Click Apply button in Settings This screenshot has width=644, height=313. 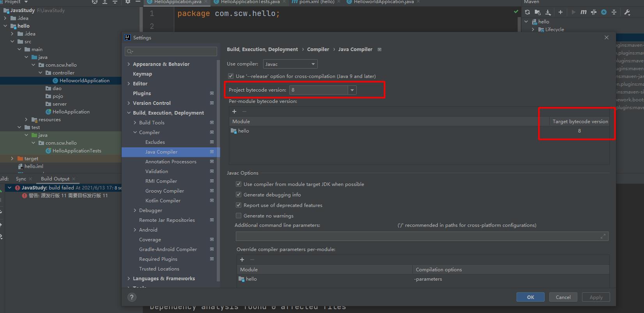tap(596, 297)
